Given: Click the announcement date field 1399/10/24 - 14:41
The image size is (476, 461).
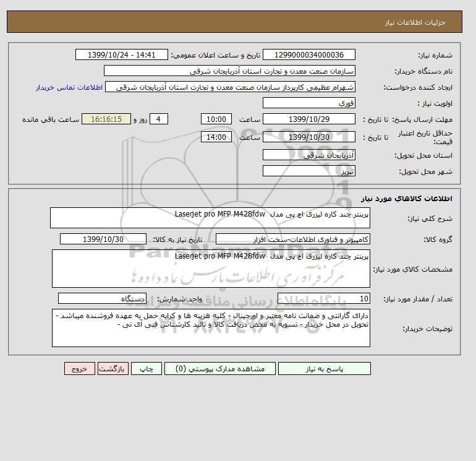Looking at the screenshot, I should [x=121, y=54].
